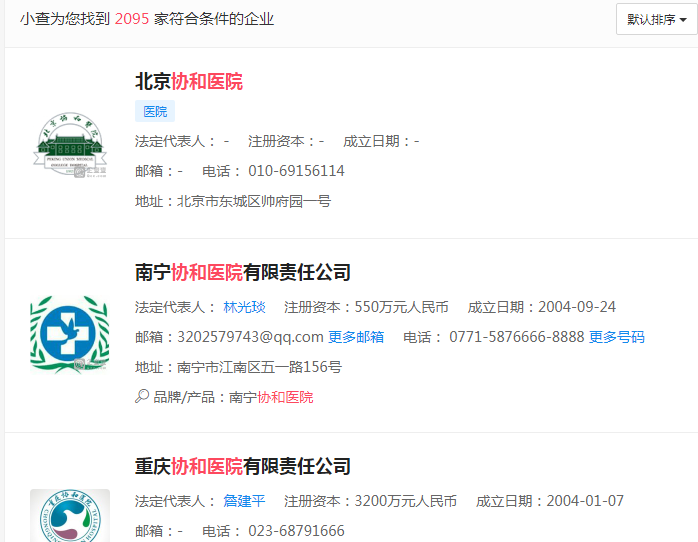The image size is (698, 542).
Task: Click the magnifier icon beside 品牌/产品
Action: [142, 396]
